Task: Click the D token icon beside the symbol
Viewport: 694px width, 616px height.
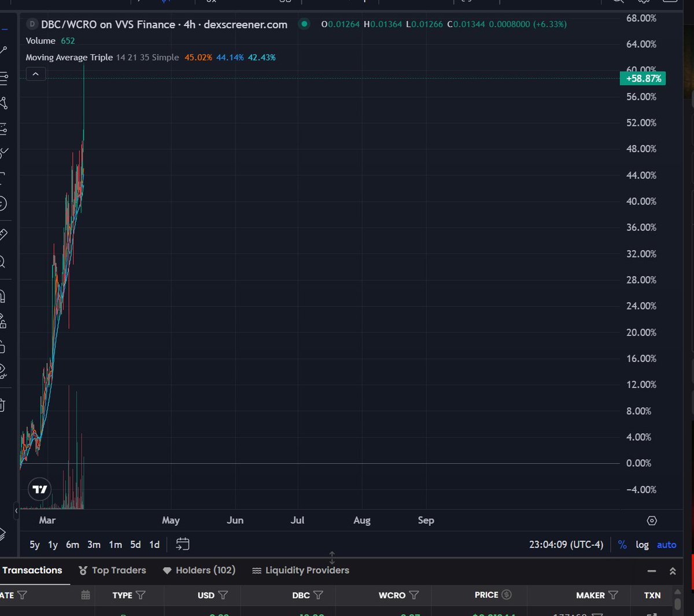Action: point(32,24)
